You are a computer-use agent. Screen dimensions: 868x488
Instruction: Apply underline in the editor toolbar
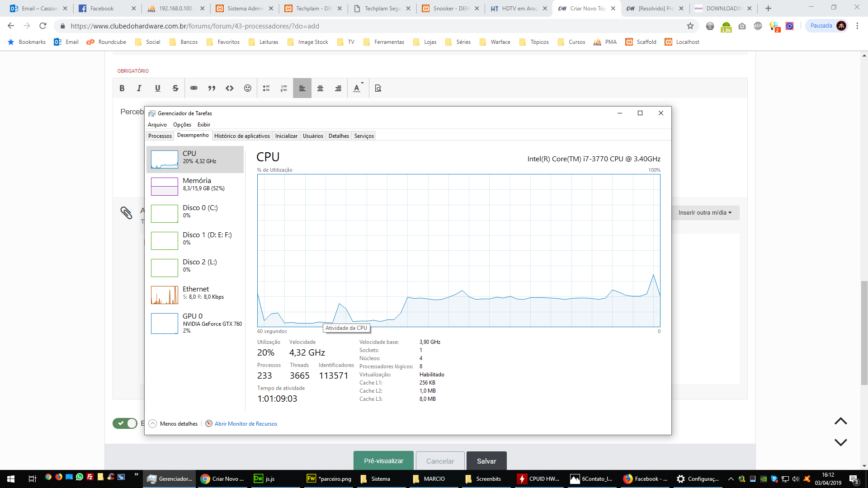coord(157,89)
